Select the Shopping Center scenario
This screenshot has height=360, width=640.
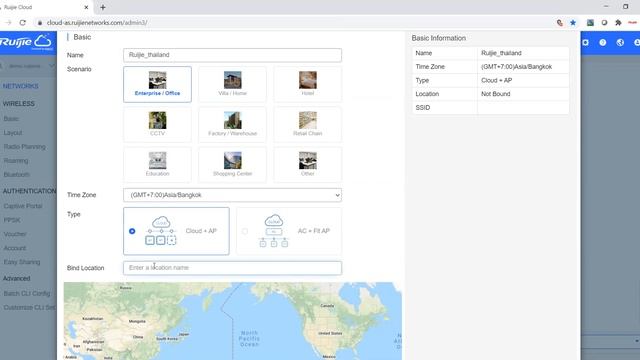[x=232, y=164]
